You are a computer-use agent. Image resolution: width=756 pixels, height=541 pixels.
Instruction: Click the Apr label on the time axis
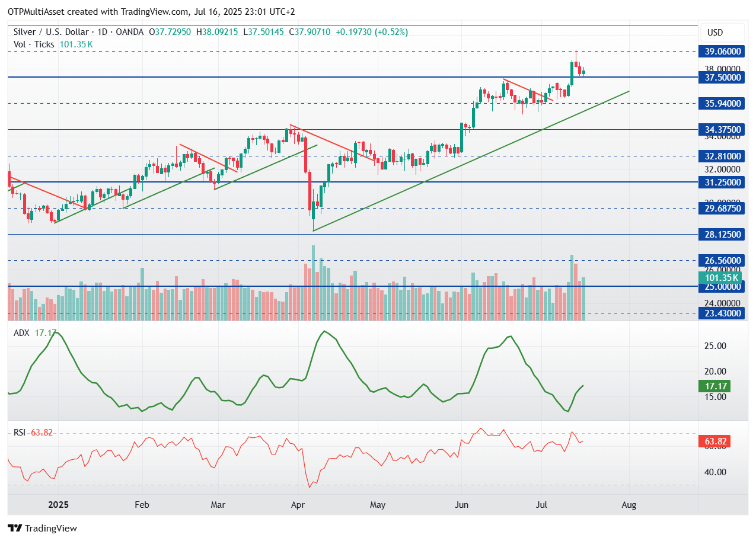point(298,505)
